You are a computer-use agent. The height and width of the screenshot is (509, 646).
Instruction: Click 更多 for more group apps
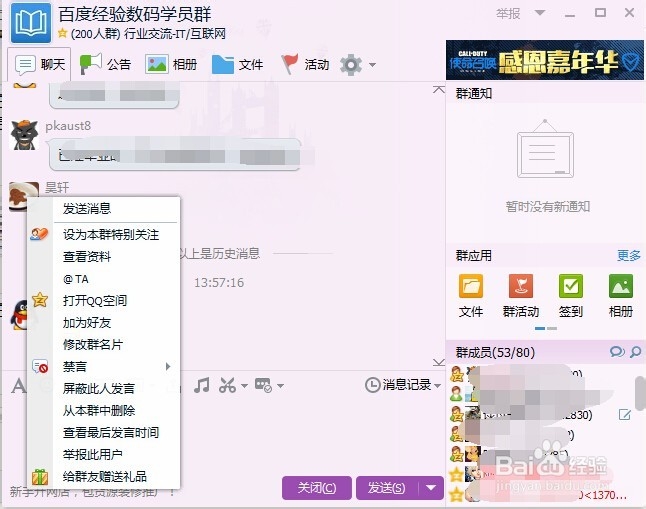629,256
